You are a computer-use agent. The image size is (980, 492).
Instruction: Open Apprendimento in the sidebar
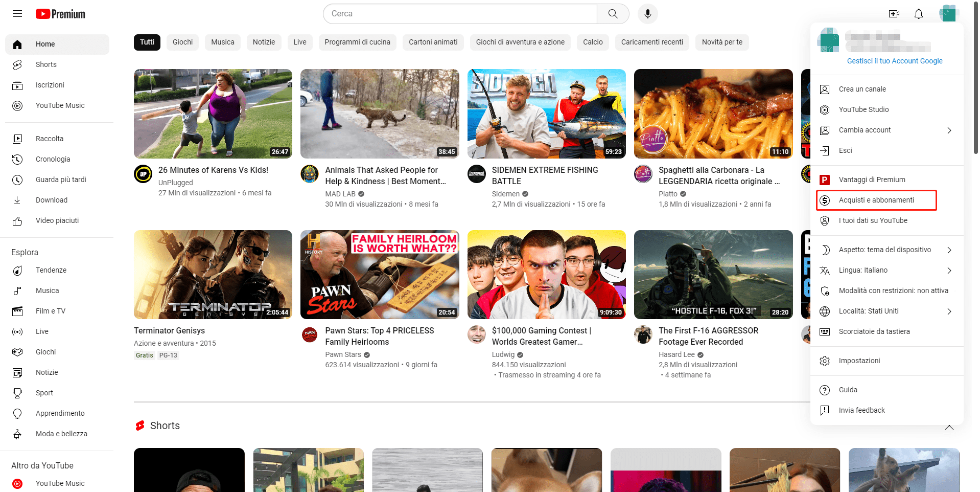click(x=57, y=413)
